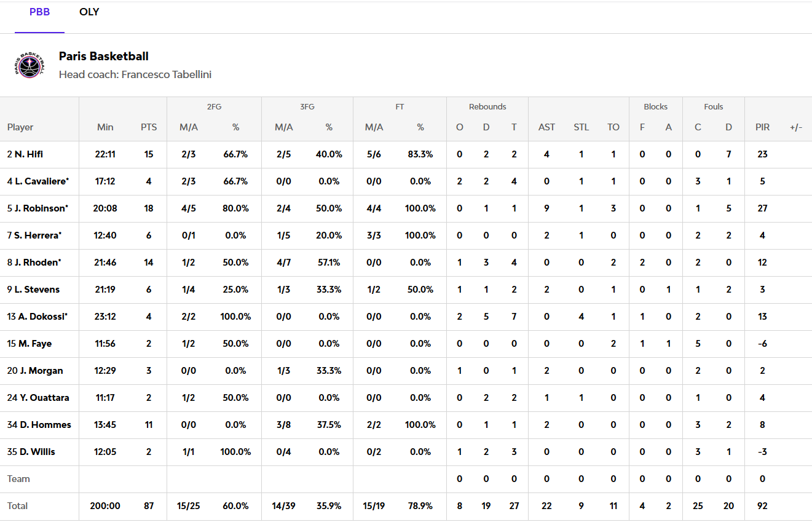Click L. Cavaliere in the table

pos(41,181)
